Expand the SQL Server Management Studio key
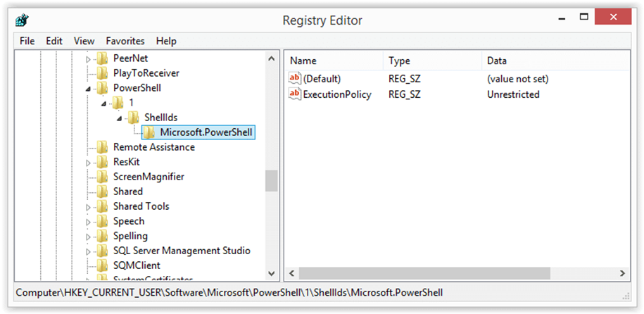The height and width of the screenshot is (314, 644). tap(89, 251)
